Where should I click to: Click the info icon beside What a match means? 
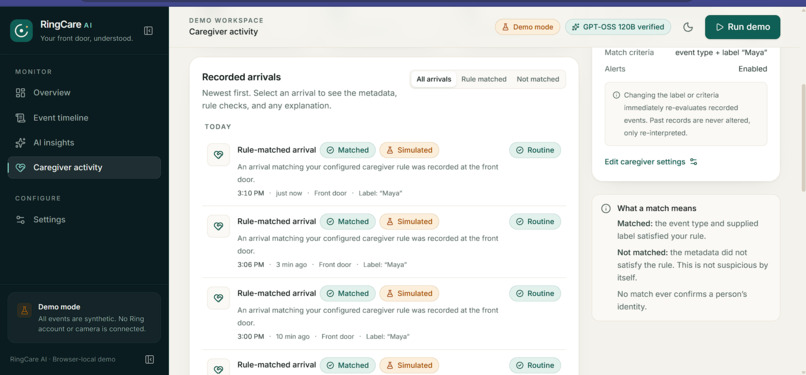point(606,209)
